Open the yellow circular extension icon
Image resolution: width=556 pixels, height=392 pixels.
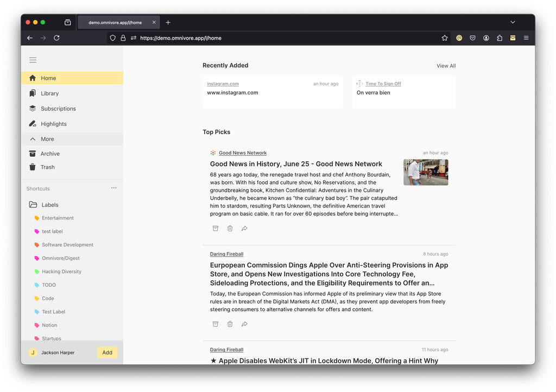459,38
